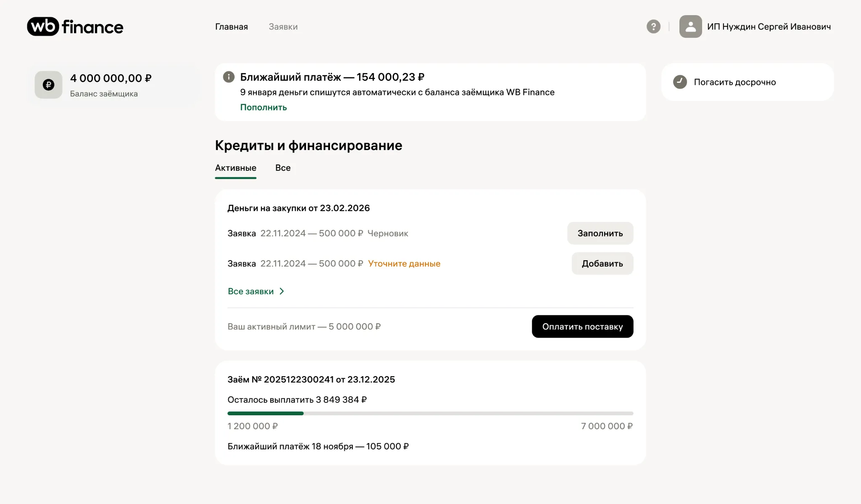Click the Черновик status text
This screenshot has height=504, width=861.
click(388, 233)
